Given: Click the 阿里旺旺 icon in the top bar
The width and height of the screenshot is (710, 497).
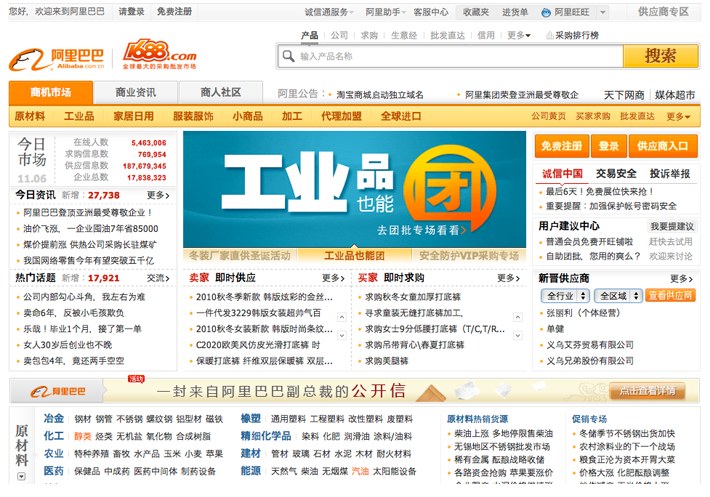Looking at the screenshot, I should (546, 13).
